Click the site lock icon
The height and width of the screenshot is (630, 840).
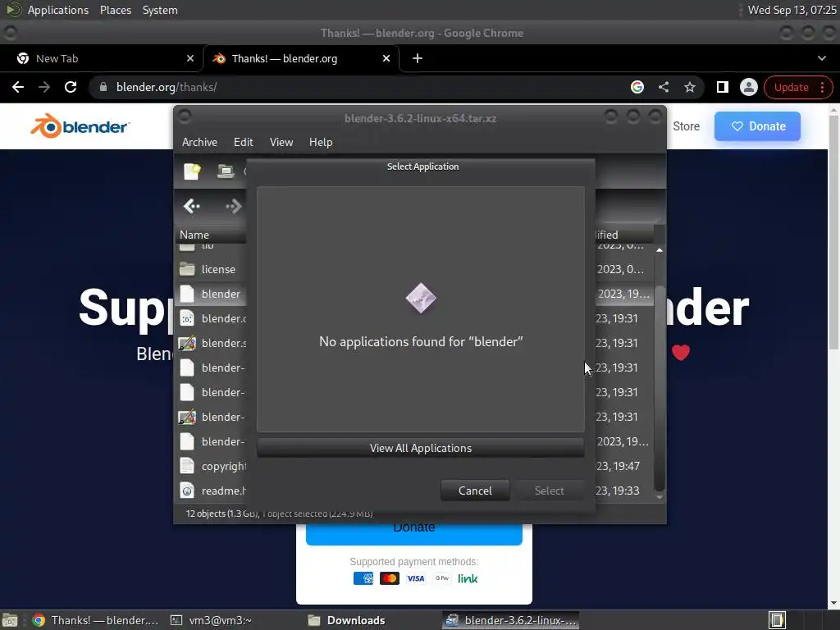click(x=103, y=87)
